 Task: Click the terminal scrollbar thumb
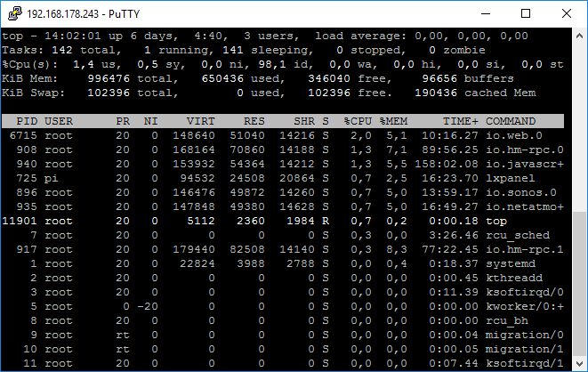point(579,284)
